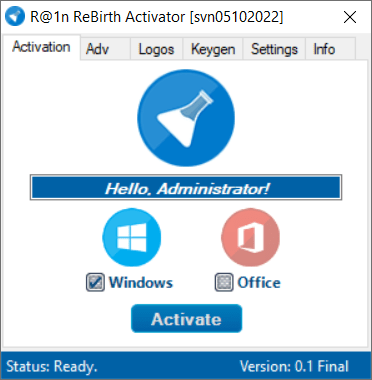
Task: Close the R@1n ReBirth Activator window
Action: pos(350,17)
